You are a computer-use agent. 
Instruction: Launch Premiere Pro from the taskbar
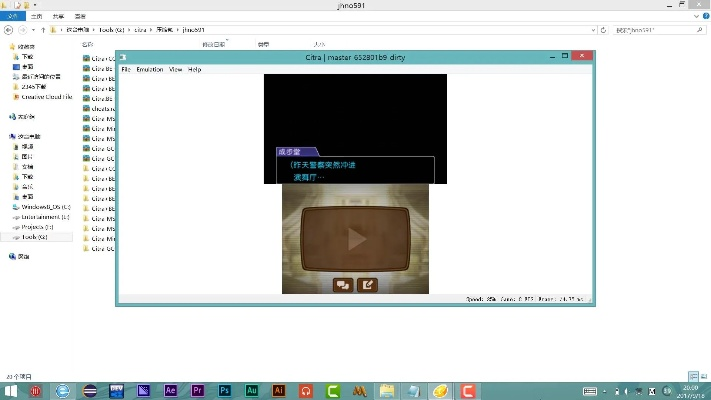(198, 390)
